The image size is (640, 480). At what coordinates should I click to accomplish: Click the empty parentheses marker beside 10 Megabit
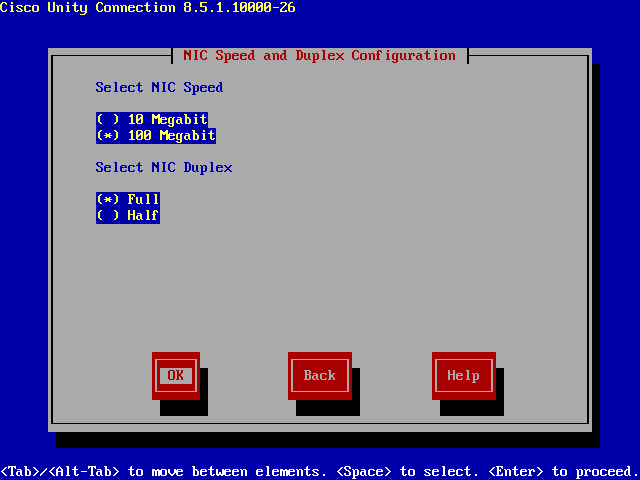108,120
